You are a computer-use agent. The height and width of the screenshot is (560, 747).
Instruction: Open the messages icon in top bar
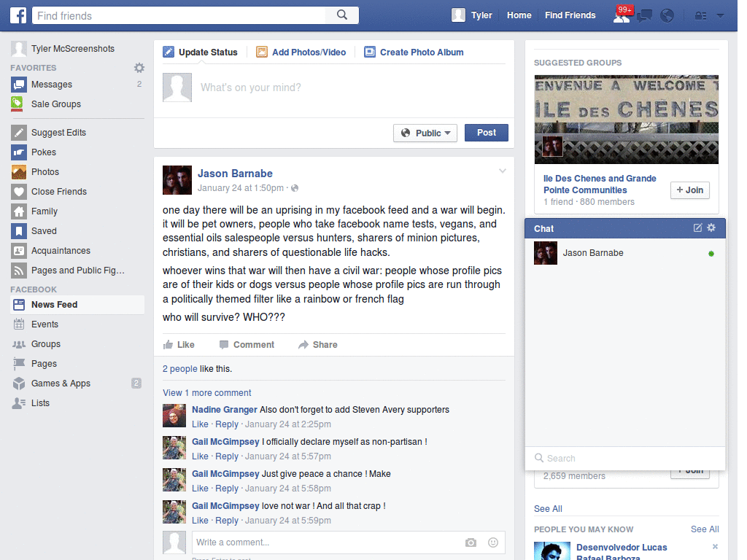[645, 16]
